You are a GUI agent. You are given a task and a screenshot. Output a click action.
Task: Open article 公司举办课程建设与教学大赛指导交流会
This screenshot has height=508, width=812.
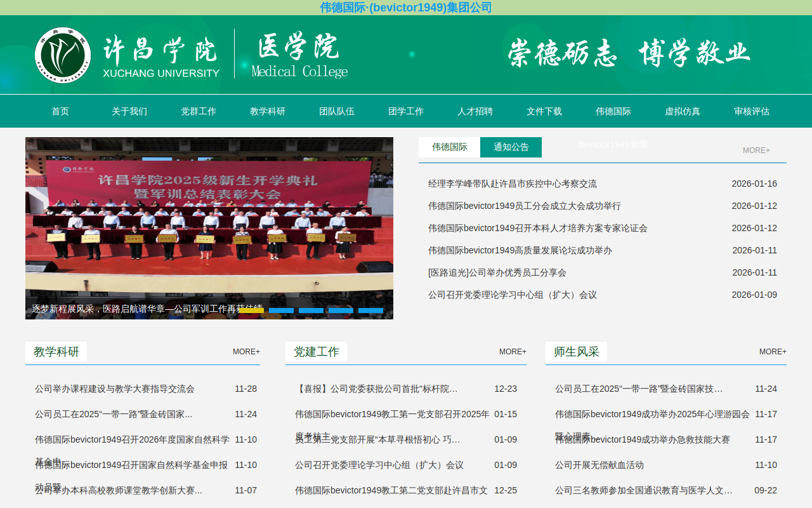pyautogui.click(x=115, y=389)
